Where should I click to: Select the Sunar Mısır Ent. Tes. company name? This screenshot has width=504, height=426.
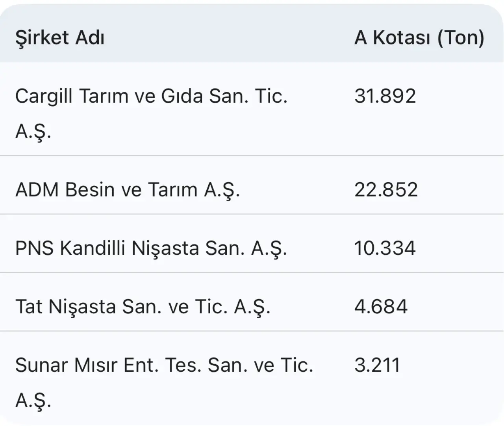164,365
